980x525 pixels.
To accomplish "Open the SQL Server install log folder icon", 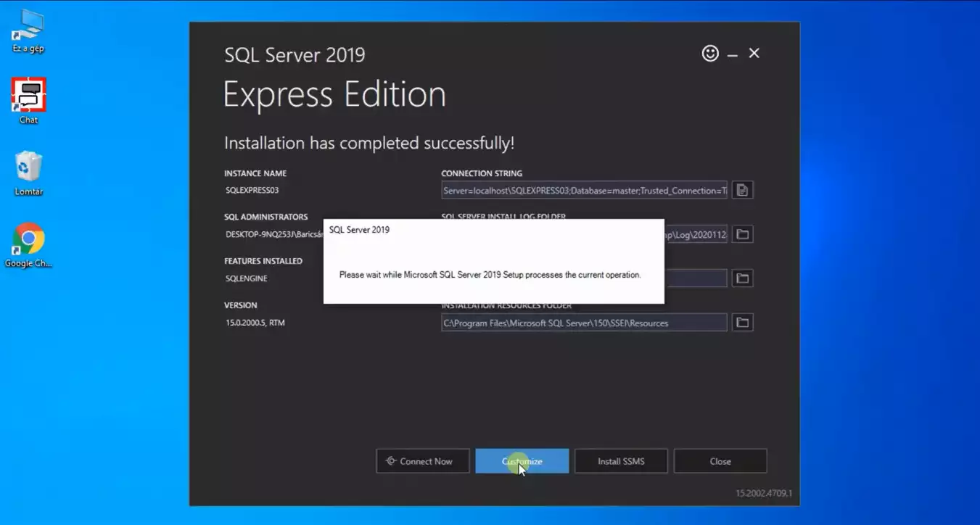I will [742, 234].
